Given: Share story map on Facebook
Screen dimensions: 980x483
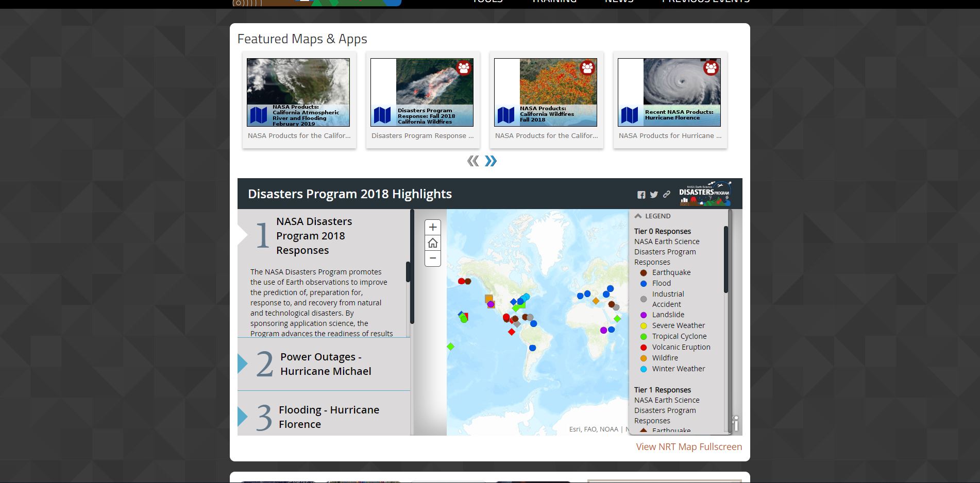Looking at the screenshot, I should (x=641, y=195).
